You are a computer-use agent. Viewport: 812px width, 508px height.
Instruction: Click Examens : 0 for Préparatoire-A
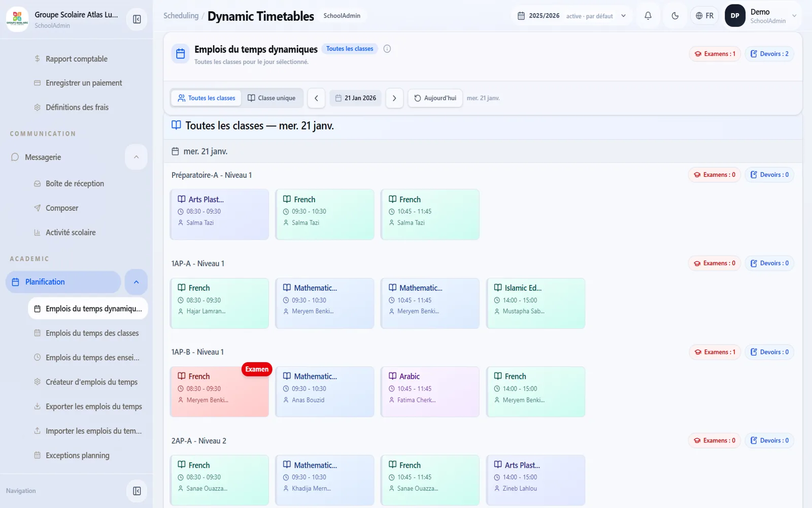point(715,175)
